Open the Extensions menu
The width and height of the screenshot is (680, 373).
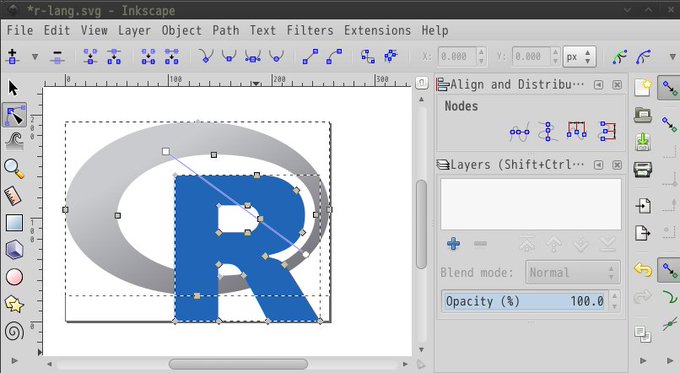pos(377,30)
